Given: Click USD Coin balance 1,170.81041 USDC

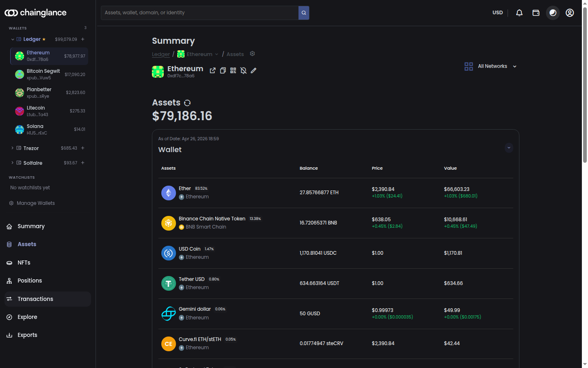Looking at the screenshot, I should [318, 253].
